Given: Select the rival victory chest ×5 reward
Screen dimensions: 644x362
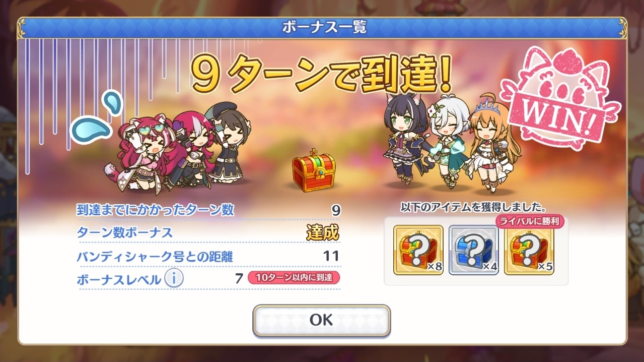Looking at the screenshot, I should (x=529, y=250).
